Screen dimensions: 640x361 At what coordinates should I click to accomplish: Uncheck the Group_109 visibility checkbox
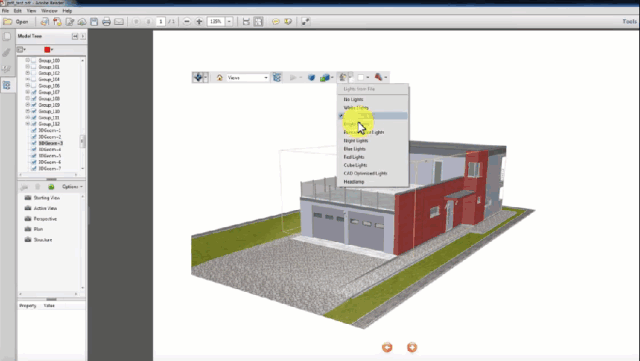pos(34,105)
